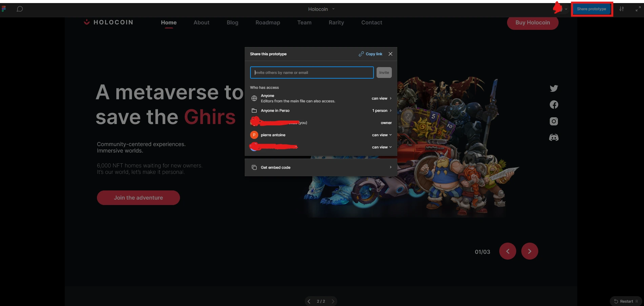Open the Discord social icon
Screen dimensions: 644x306
pyautogui.click(x=554, y=137)
